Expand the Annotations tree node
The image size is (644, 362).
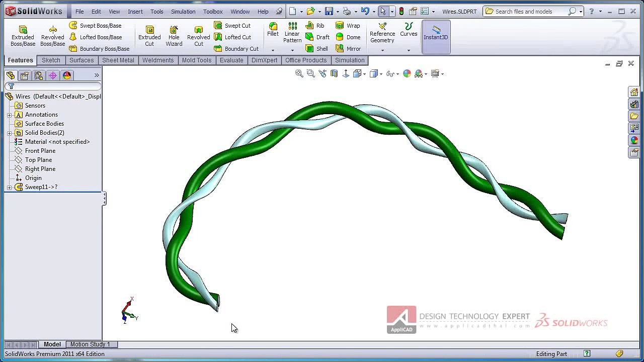(x=10, y=115)
